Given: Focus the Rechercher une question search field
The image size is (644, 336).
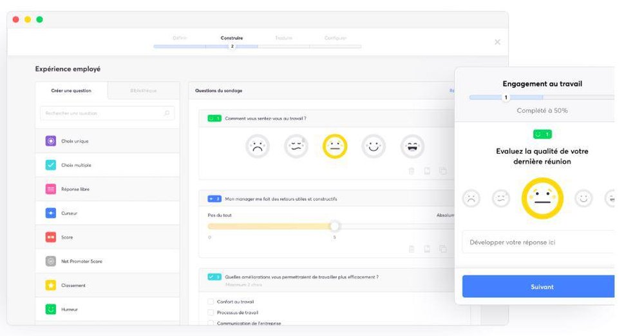Looking at the screenshot, I should [107, 113].
